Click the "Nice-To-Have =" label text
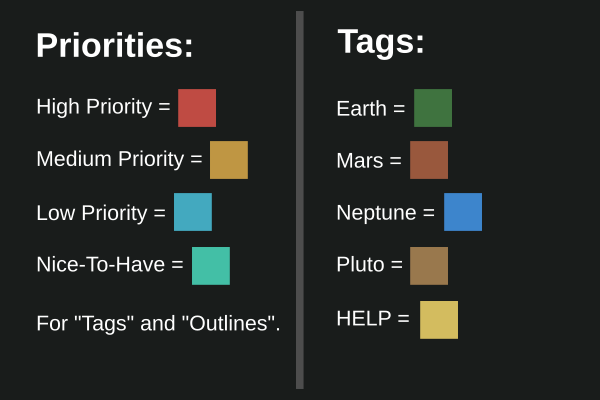The width and height of the screenshot is (600, 400). pos(110,265)
